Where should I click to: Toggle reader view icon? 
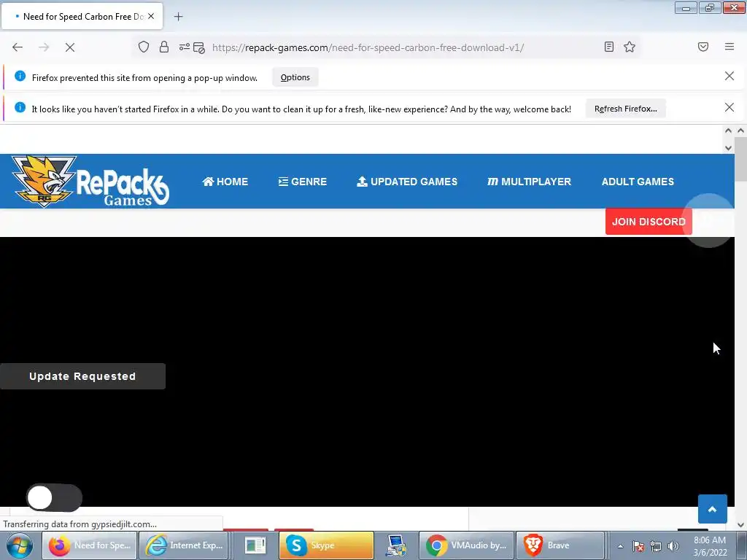point(608,47)
